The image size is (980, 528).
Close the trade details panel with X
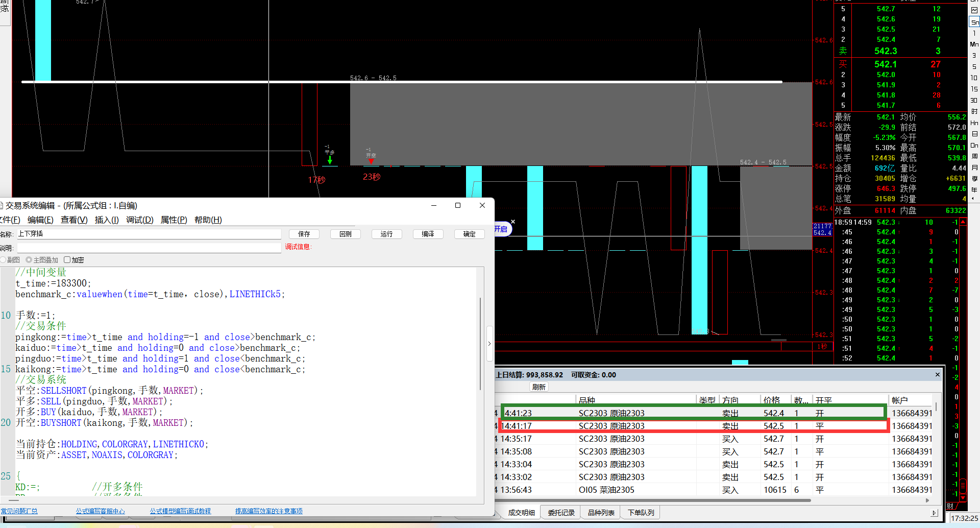[x=937, y=375]
